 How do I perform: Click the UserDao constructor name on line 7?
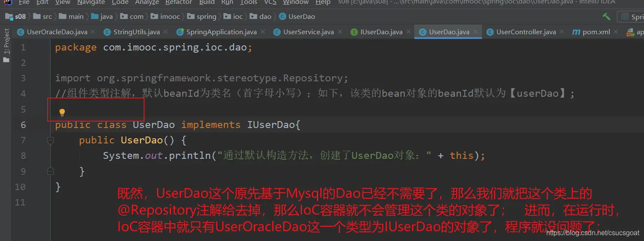point(141,140)
